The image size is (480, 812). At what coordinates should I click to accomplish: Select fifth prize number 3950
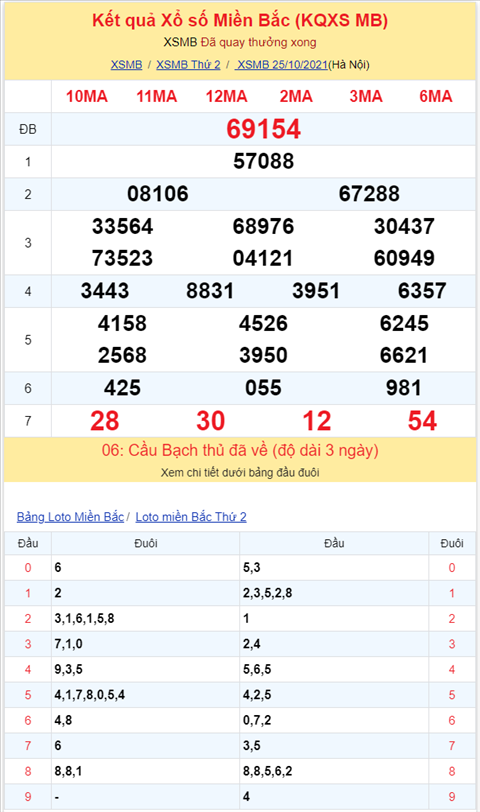(x=263, y=355)
